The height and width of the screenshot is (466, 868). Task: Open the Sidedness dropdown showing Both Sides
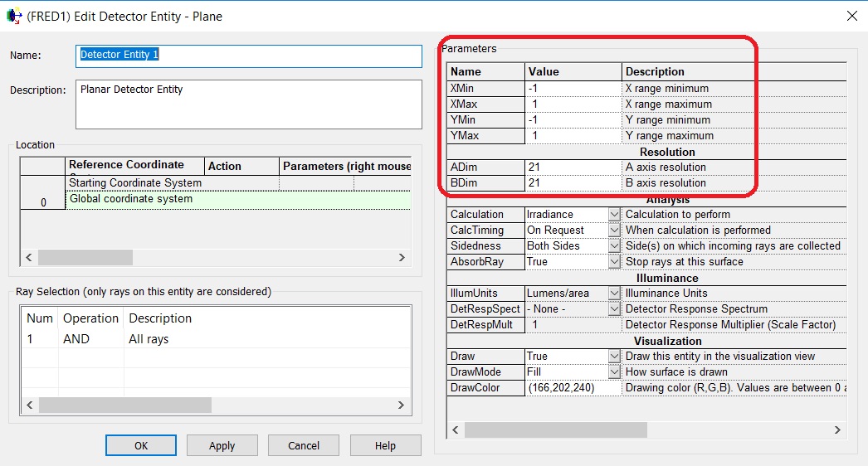[614, 245]
